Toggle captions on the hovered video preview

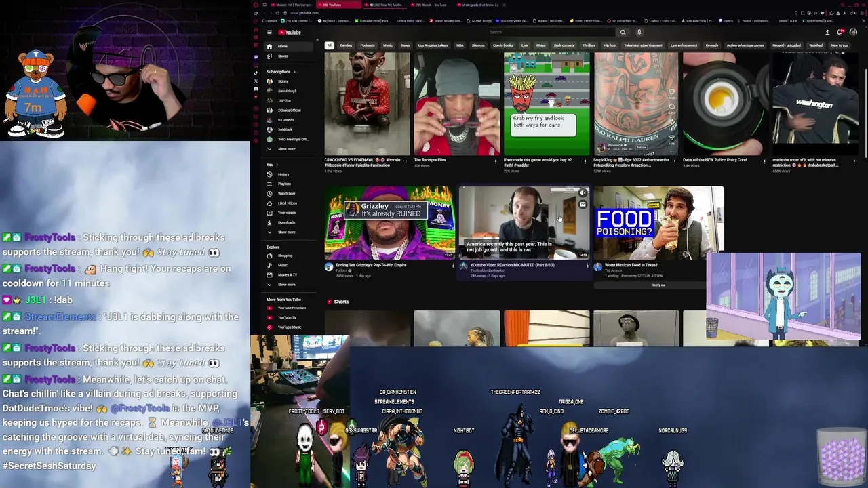click(583, 204)
